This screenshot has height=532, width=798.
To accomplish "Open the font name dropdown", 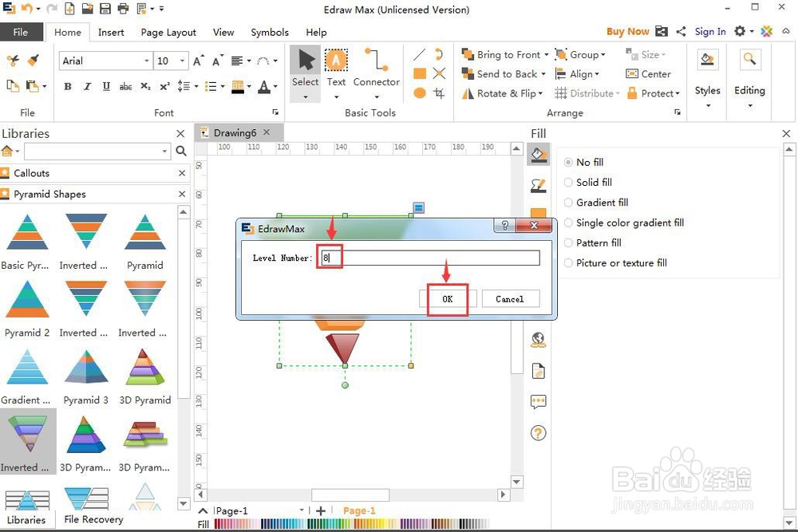I will [x=147, y=61].
